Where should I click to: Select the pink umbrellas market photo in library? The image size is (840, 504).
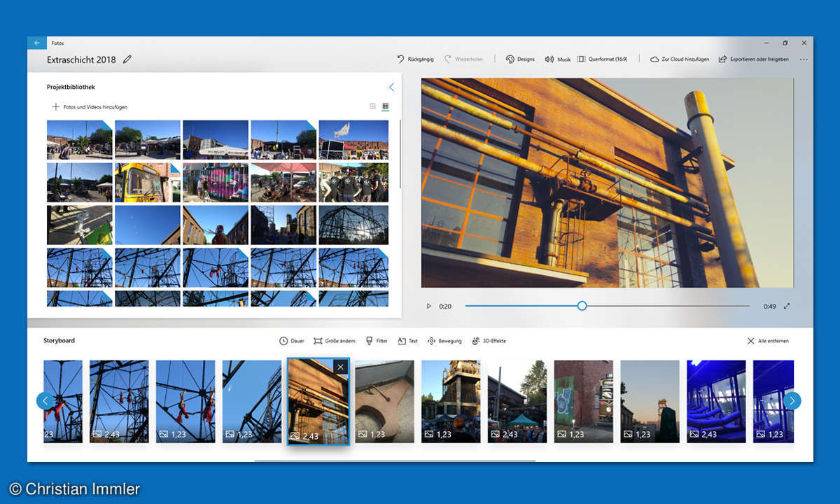click(x=283, y=183)
